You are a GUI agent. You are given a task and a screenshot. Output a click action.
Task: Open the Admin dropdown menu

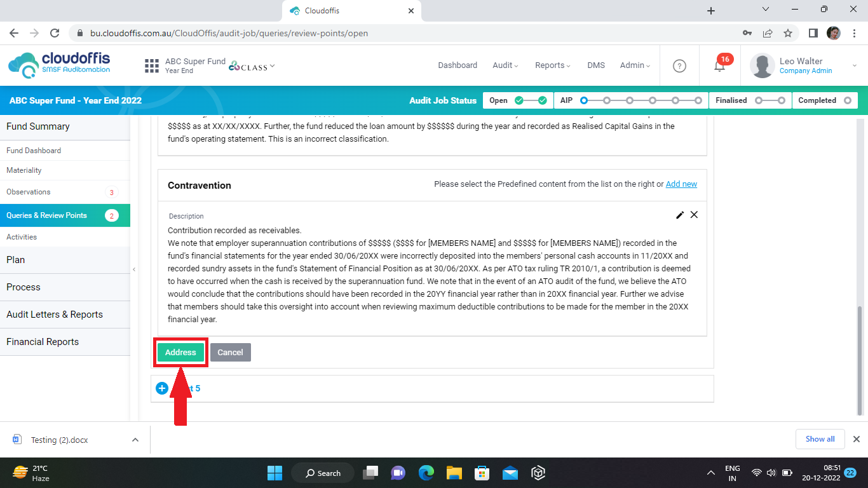pyautogui.click(x=635, y=65)
